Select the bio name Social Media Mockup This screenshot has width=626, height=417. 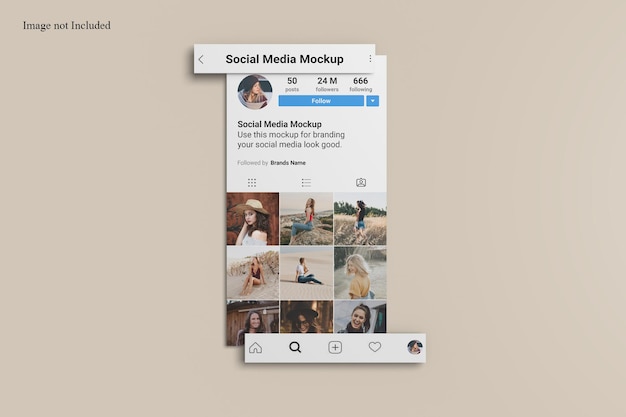pos(279,124)
